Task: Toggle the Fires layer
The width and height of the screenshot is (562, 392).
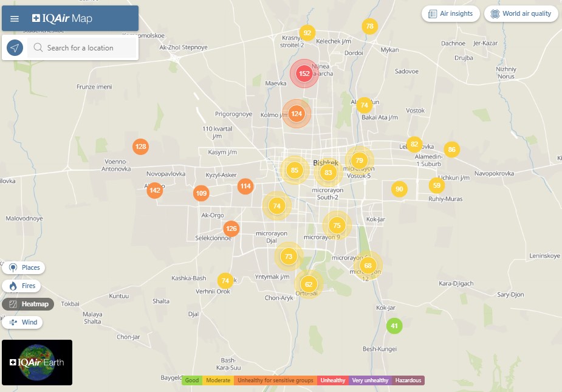Action: [x=22, y=286]
